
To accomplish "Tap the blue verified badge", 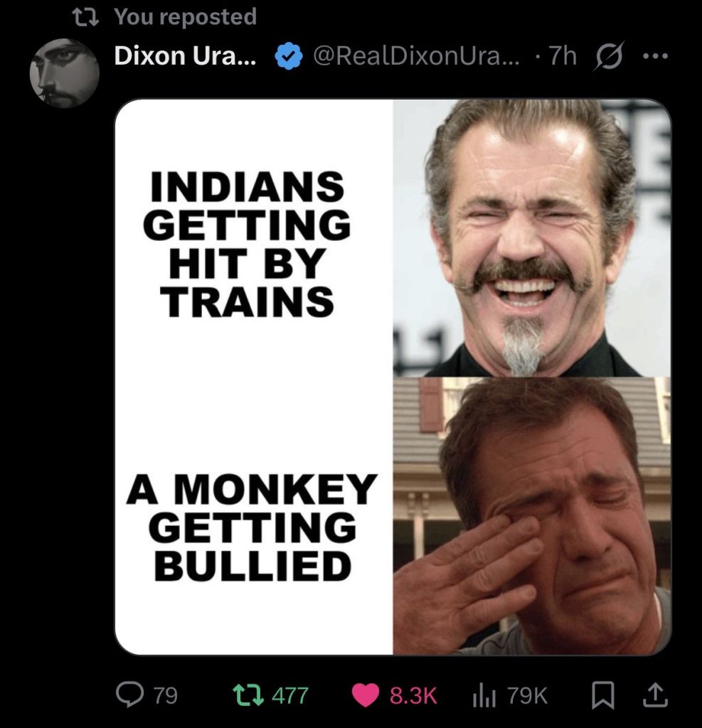I will [289, 56].
